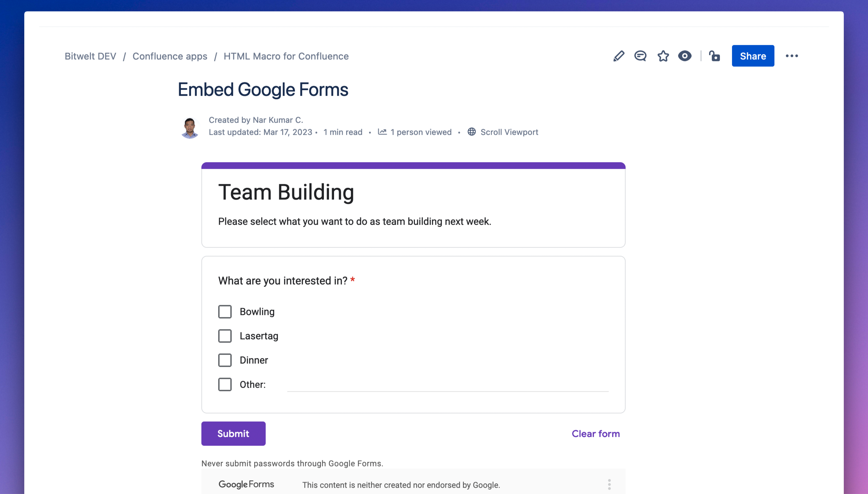This screenshot has width=868, height=494.
Task: Toggle the watch eye icon
Action: click(685, 56)
